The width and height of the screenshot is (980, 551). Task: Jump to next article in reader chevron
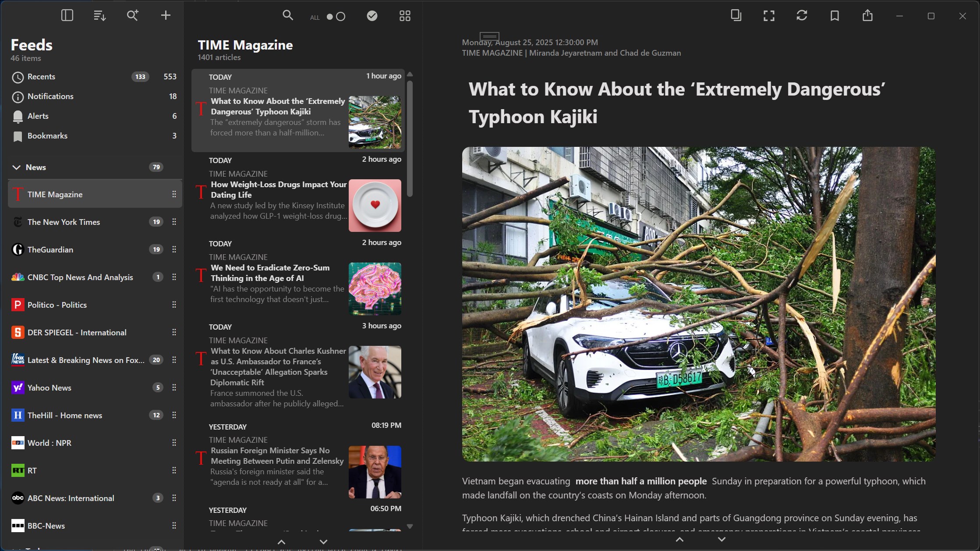tap(722, 540)
